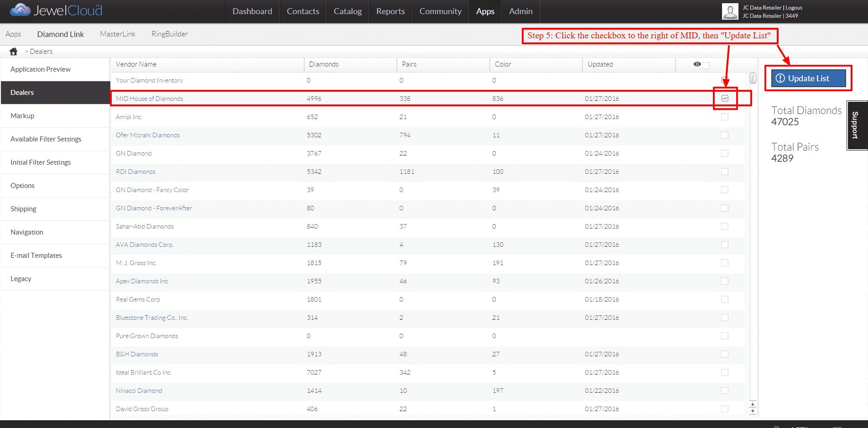Check the Ideal Brilliant Co Inc. checkbox
Image resolution: width=868 pixels, height=428 pixels.
pyautogui.click(x=725, y=372)
